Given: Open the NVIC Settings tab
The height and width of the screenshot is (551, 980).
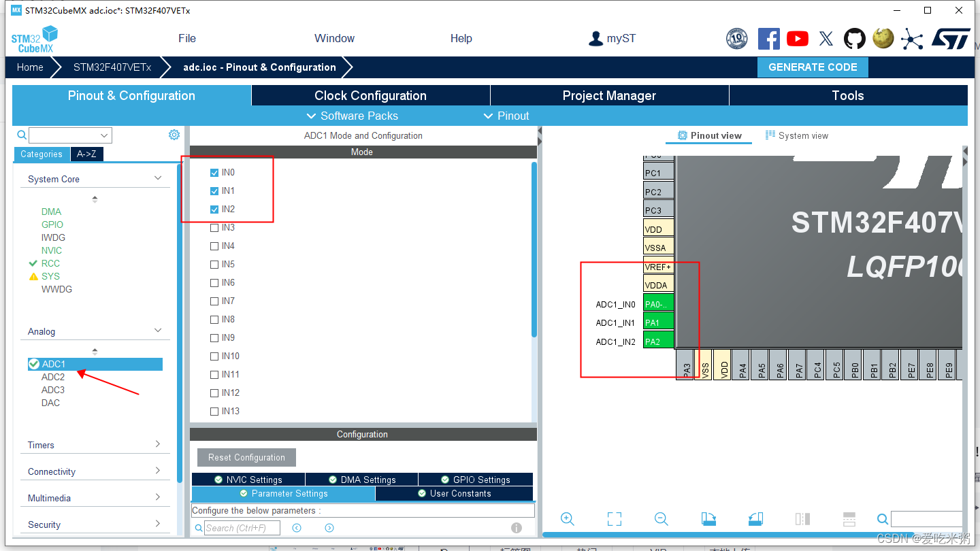Looking at the screenshot, I should tap(248, 480).
